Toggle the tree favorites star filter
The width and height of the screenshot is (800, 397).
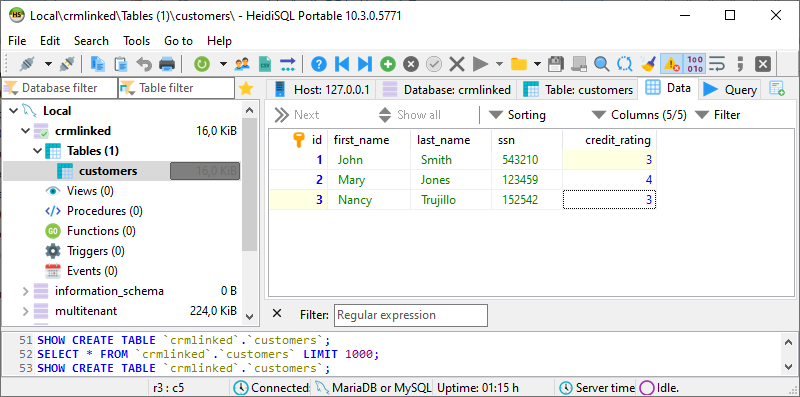click(246, 89)
